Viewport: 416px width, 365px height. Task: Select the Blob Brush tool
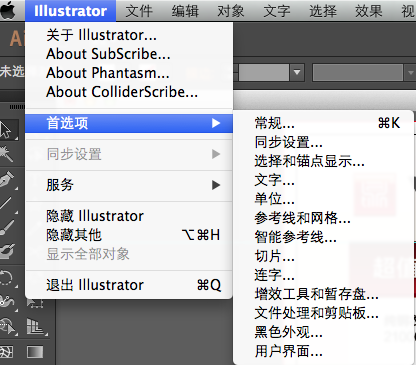(7, 251)
